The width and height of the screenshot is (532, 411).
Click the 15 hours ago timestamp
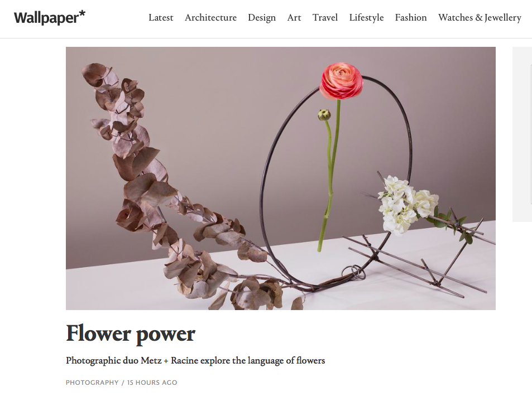[x=152, y=383]
